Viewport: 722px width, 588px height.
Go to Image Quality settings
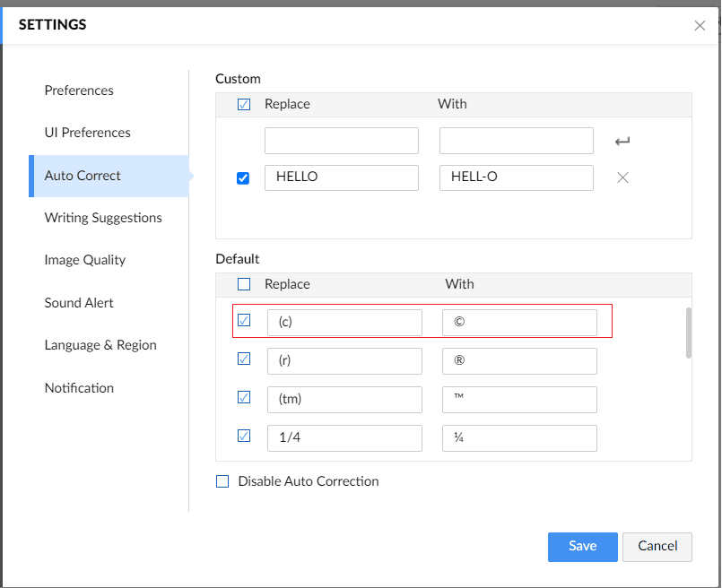click(x=85, y=260)
